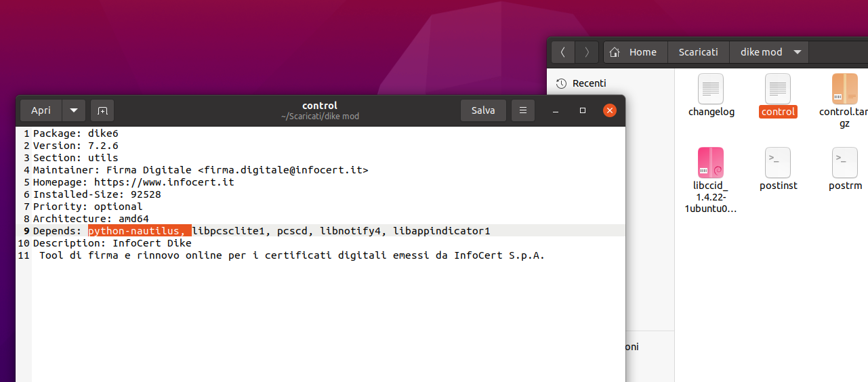Minimize the gedit control window

[x=556, y=110]
